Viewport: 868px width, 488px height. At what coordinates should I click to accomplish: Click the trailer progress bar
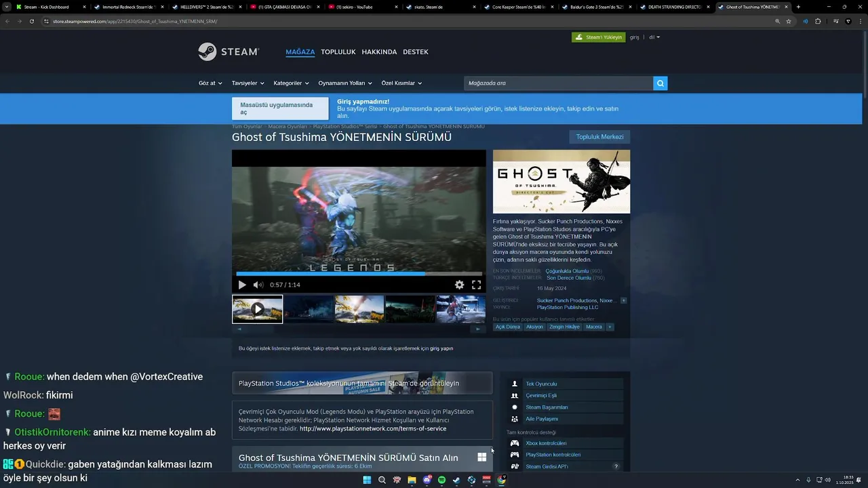(x=359, y=274)
